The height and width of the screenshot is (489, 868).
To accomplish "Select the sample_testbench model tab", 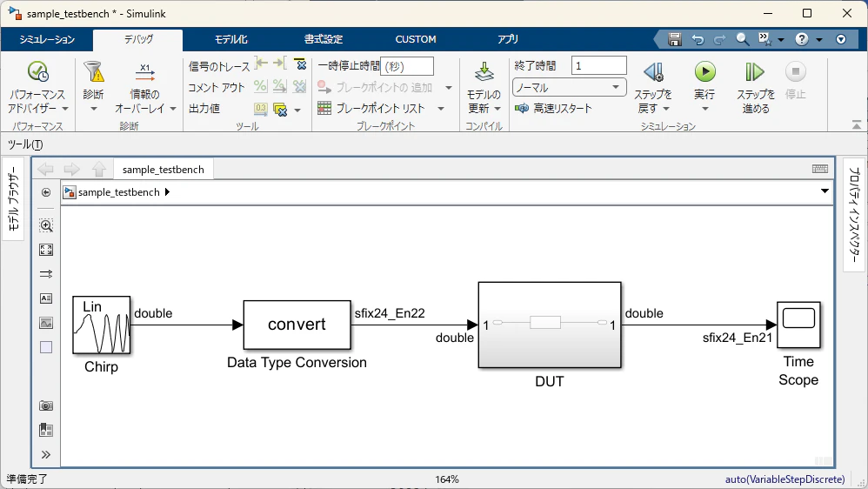I will pyautogui.click(x=164, y=170).
